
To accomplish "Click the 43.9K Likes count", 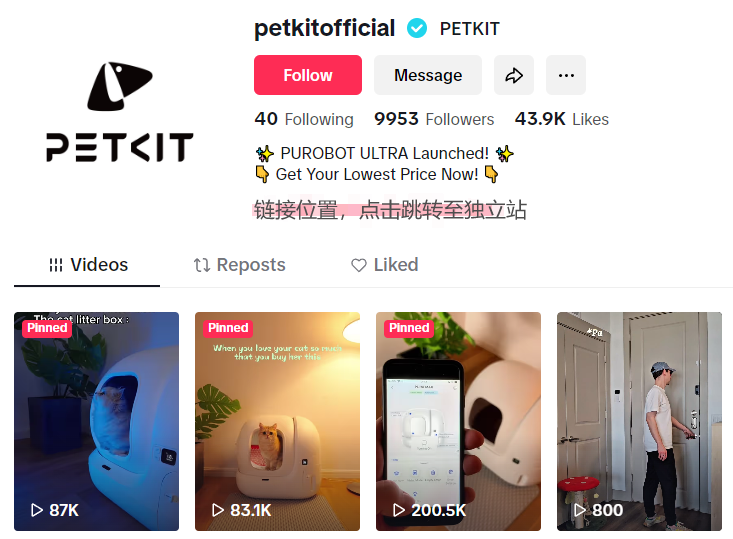I will 561,119.
